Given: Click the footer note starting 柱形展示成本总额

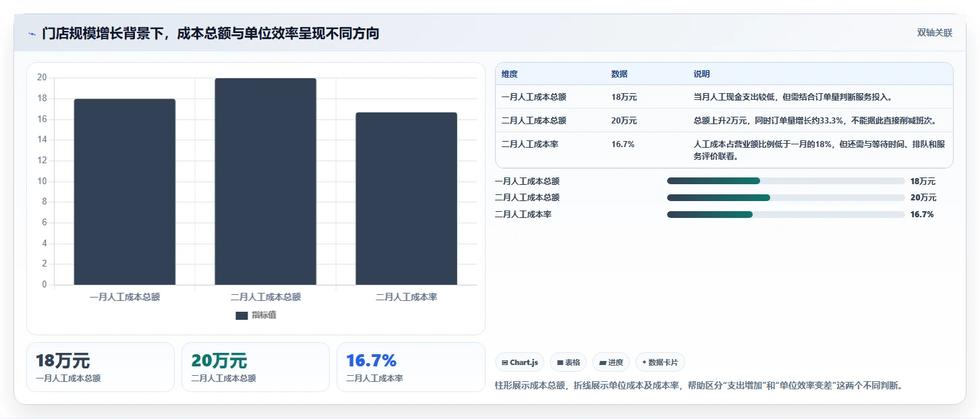Looking at the screenshot, I should 699,386.
